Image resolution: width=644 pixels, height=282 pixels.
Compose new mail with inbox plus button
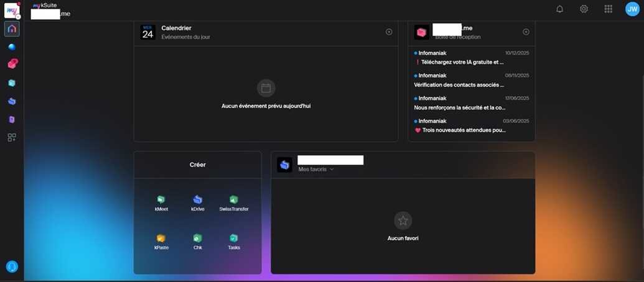point(526,32)
